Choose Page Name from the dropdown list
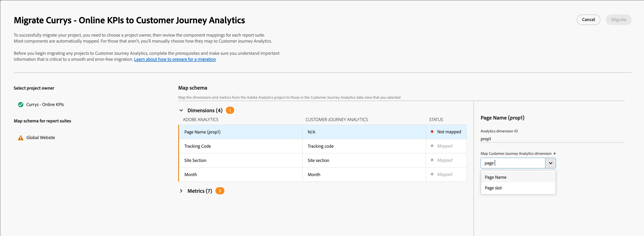Screen dimensions: 644x236 [x=518, y=177]
